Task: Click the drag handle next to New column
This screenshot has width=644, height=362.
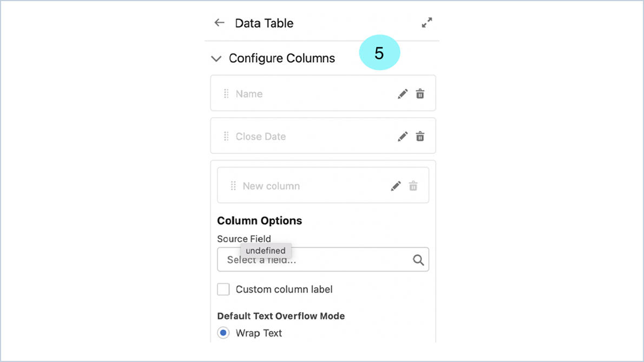Action: pyautogui.click(x=233, y=185)
